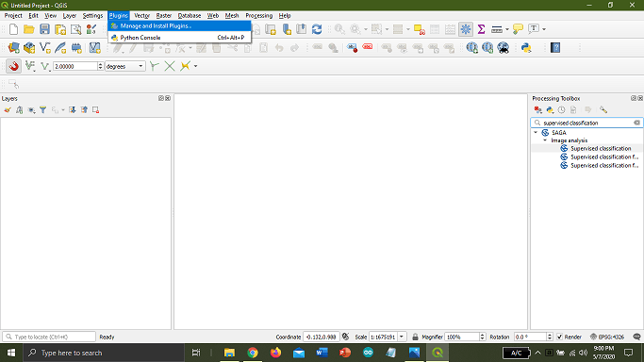
Task: Click the New Shapefile Layer icon
Action: point(44,48)
